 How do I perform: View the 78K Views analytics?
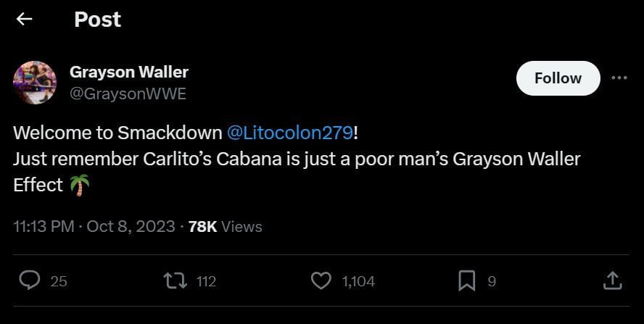pyautogui.click(x=225, y=226)
